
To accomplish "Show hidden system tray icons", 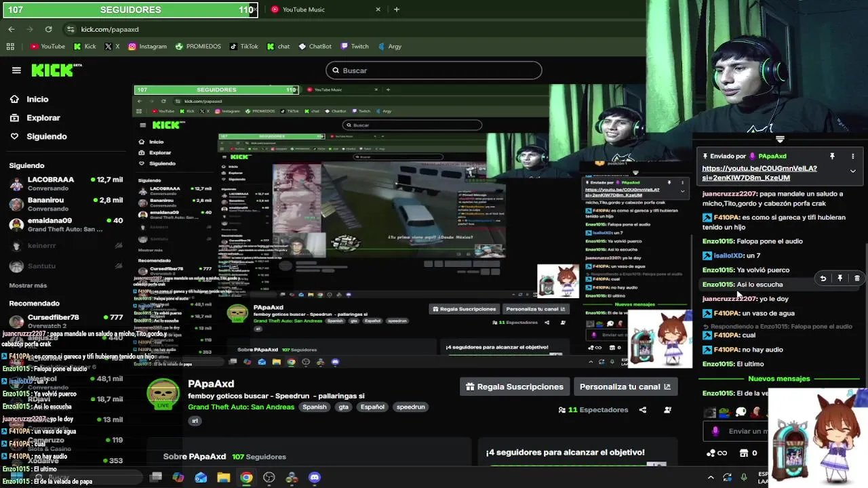I will pos(711,477).
